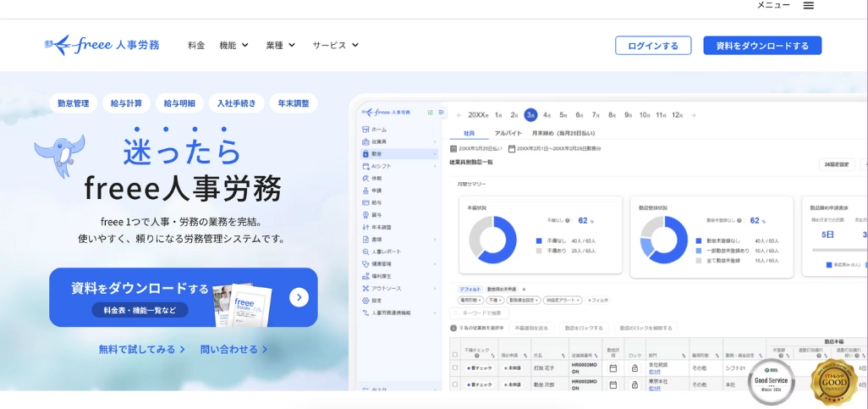The height and width of the screenshot is (409, 868).
Task: Click the sidebar collapse icon beside the grid icon
Action: pos(442,112)
